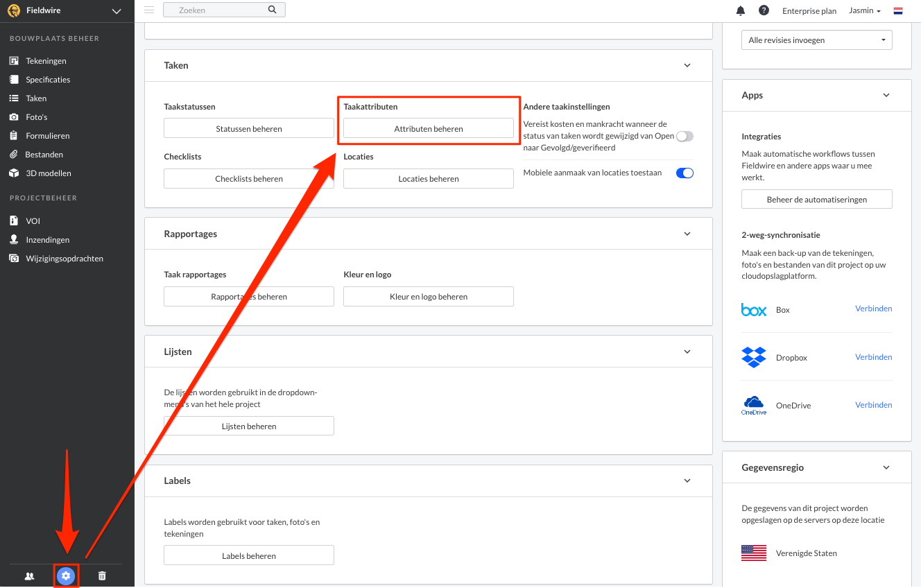Toggle the hamburger menu icon
This screenshot has width=921, height=588.
149,10
